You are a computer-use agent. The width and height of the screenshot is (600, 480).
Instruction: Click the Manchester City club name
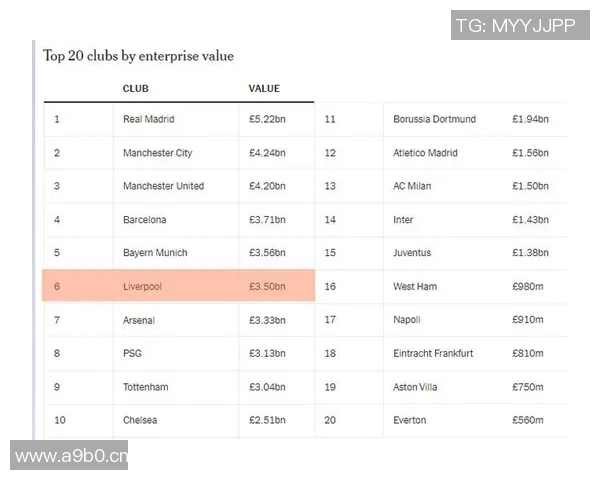[x=157, y=153]
